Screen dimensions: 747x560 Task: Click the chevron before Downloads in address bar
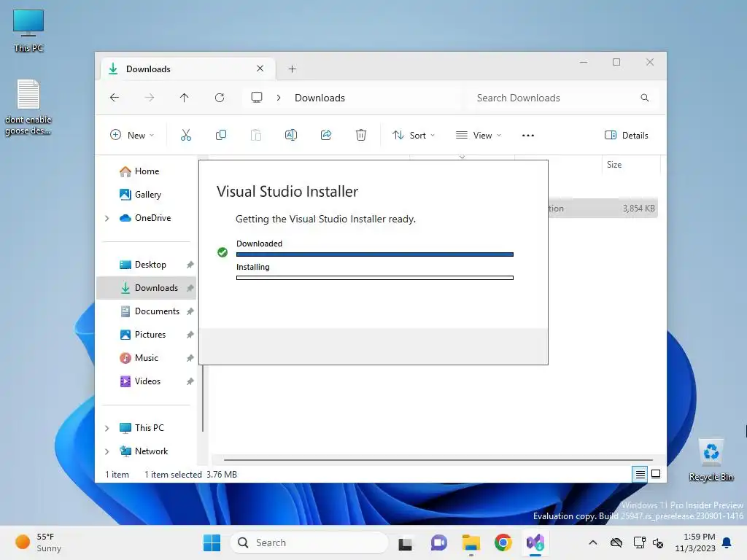(x=279, y=98)
